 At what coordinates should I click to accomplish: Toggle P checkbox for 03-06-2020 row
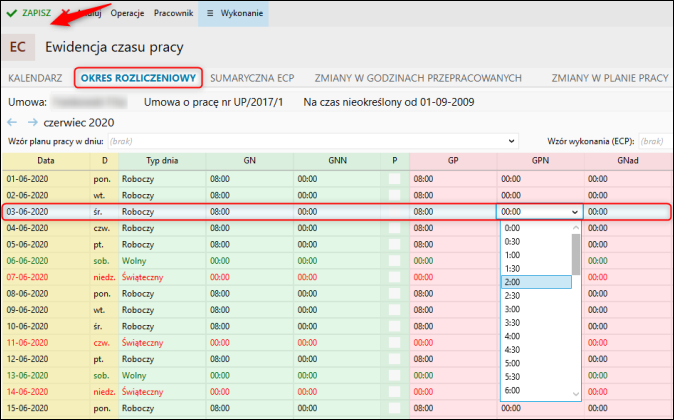point(394,212)
